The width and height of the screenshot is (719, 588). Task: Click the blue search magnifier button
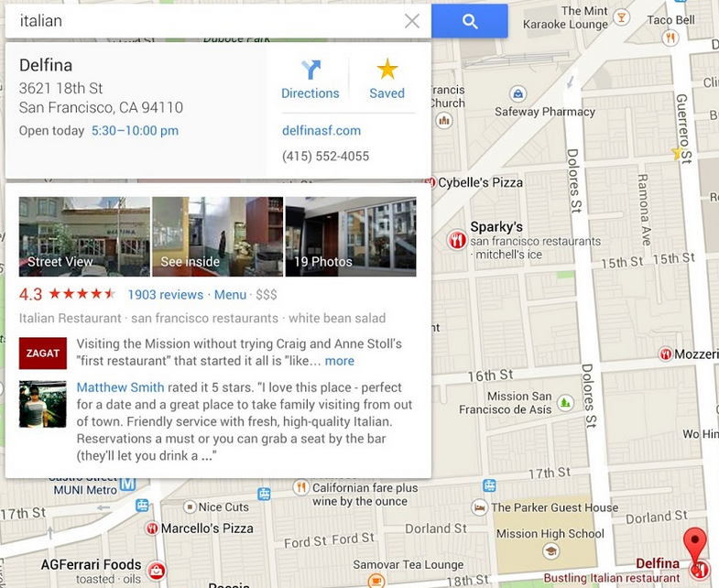[x=470, y=21]
